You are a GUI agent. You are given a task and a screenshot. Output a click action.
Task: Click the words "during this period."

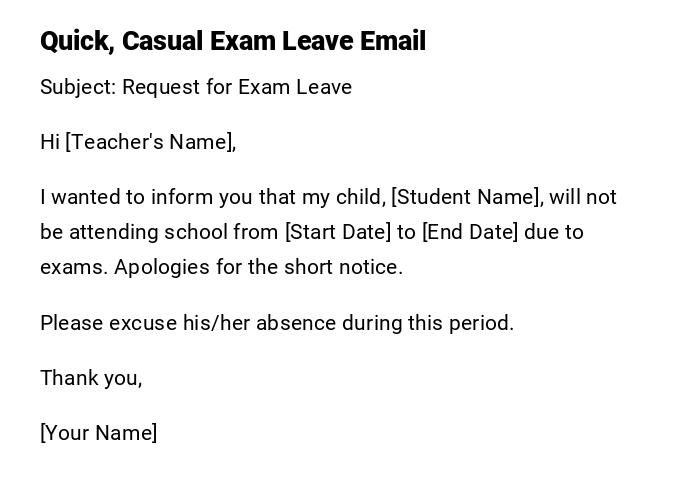pos(428,323)
